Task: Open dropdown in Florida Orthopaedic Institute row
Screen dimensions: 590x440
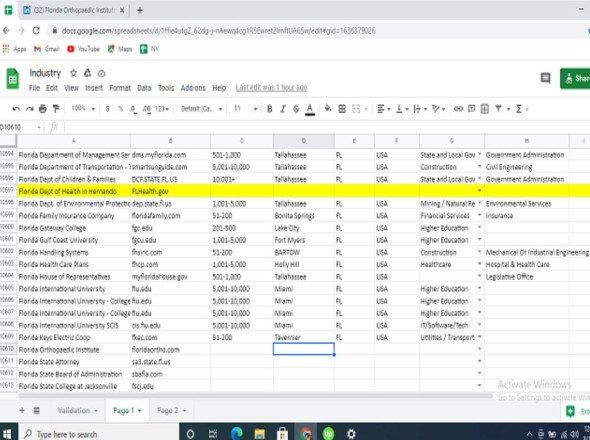Action: (x=479, y=349)
